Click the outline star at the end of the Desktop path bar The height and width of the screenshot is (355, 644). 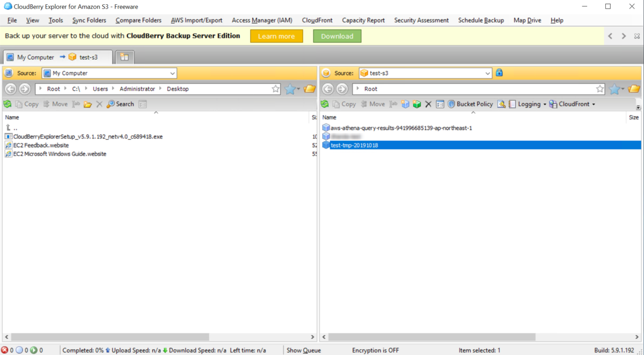tap(275, 89)
